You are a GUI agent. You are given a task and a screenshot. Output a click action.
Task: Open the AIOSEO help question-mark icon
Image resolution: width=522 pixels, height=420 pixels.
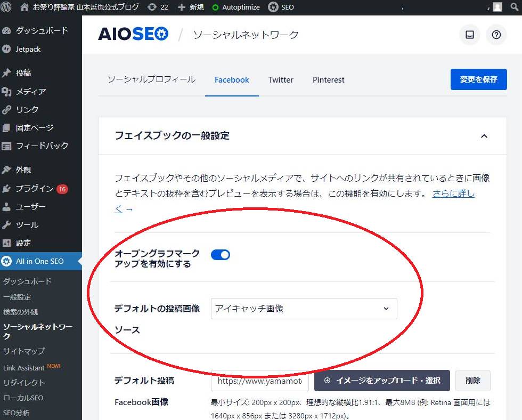(x=496, y=35)
